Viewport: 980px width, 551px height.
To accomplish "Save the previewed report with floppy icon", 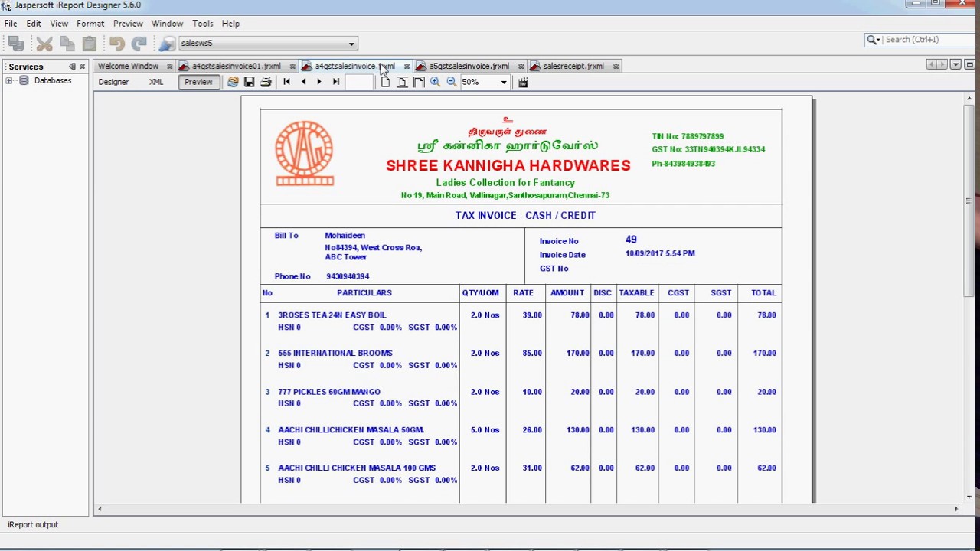I will tap(249, 82).
